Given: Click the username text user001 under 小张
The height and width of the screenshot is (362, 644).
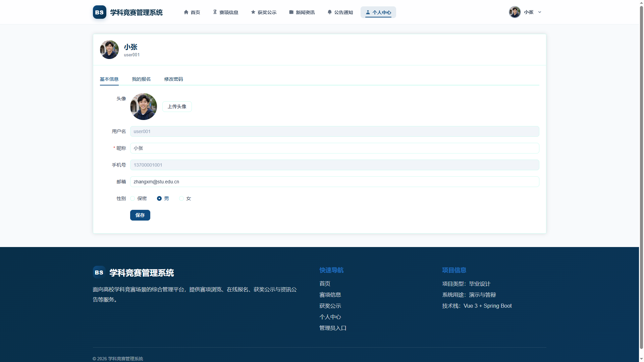Looking at the screenshot, I should [x=132, y=55].
